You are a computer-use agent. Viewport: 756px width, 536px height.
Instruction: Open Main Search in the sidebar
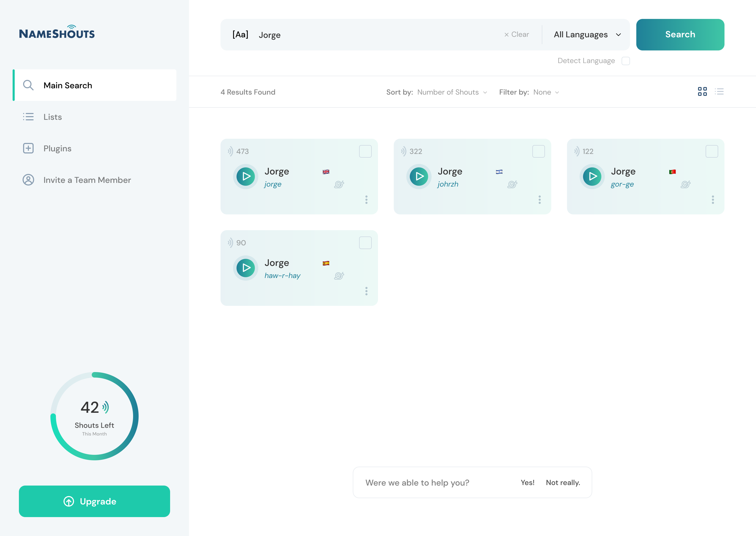click(x=94, y=85)
